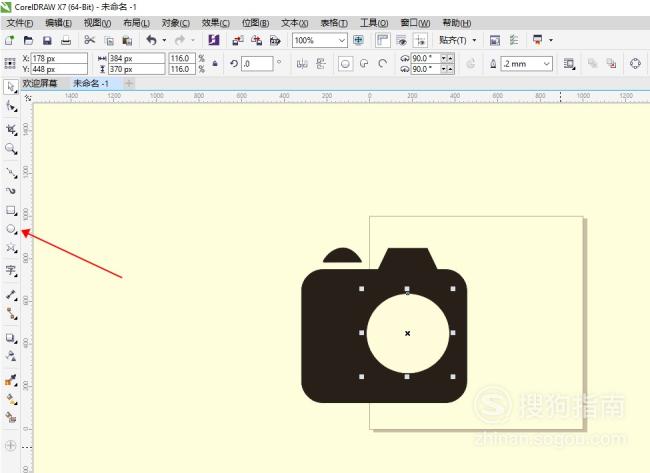Select the Polygon tool
The width and height of the screenshot is (650, 473).
click(x=11, y=248)
